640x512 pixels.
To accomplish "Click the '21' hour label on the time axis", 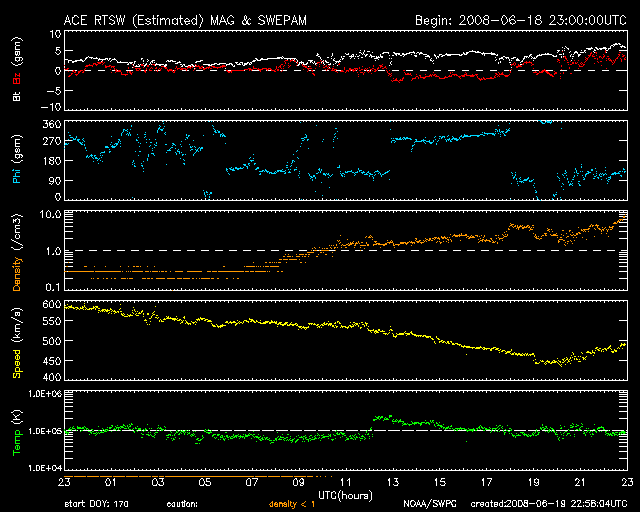I will point(580,482).
